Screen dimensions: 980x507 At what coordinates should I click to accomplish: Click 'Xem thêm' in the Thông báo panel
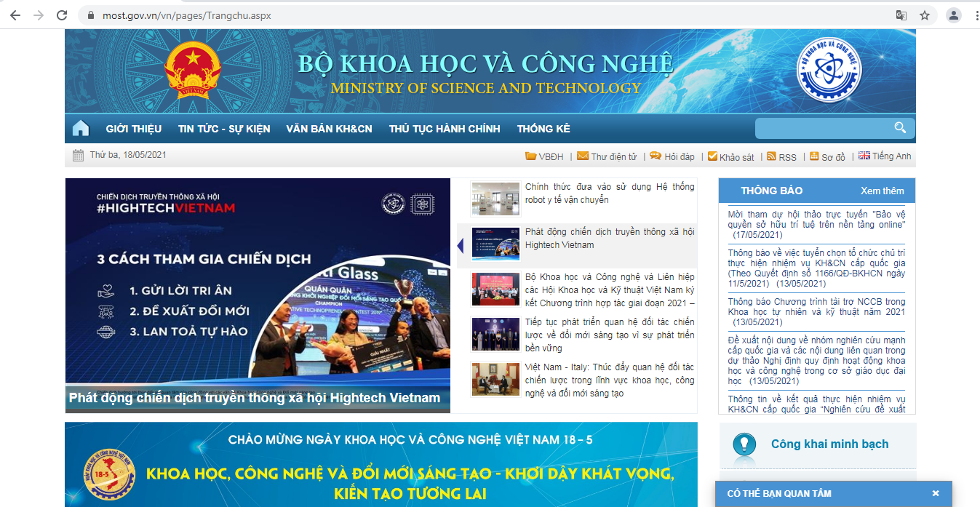point(883,191)
